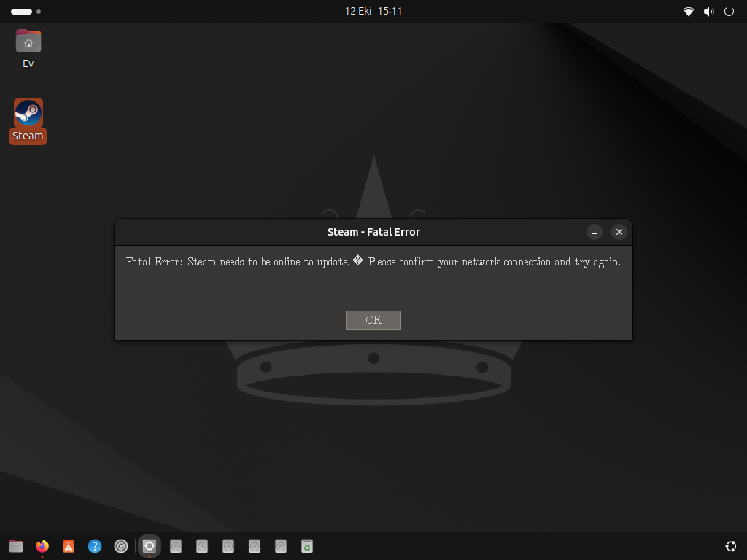Minimize the Steam - Fatal Error window
The width and height of the screenshot is (747, 560).
pos(594,232)
